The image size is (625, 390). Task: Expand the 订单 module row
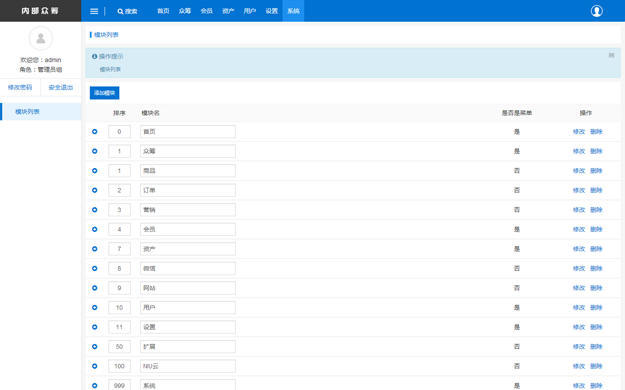pos(94,190)
